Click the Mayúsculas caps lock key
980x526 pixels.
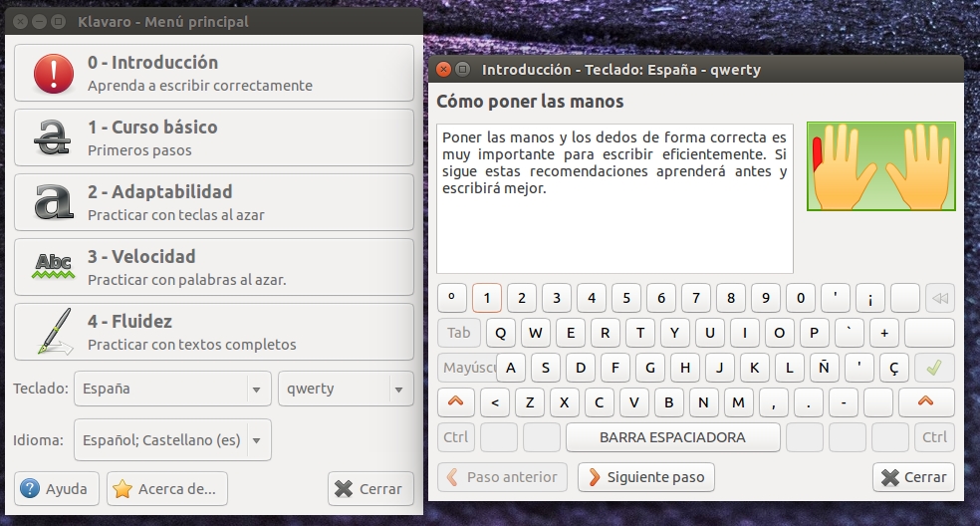click(x=468, y=368)
